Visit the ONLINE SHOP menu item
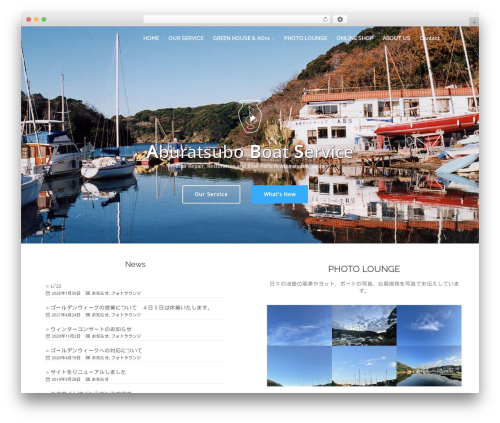Screen dimensions: 500x423 [x=355, y=38]
